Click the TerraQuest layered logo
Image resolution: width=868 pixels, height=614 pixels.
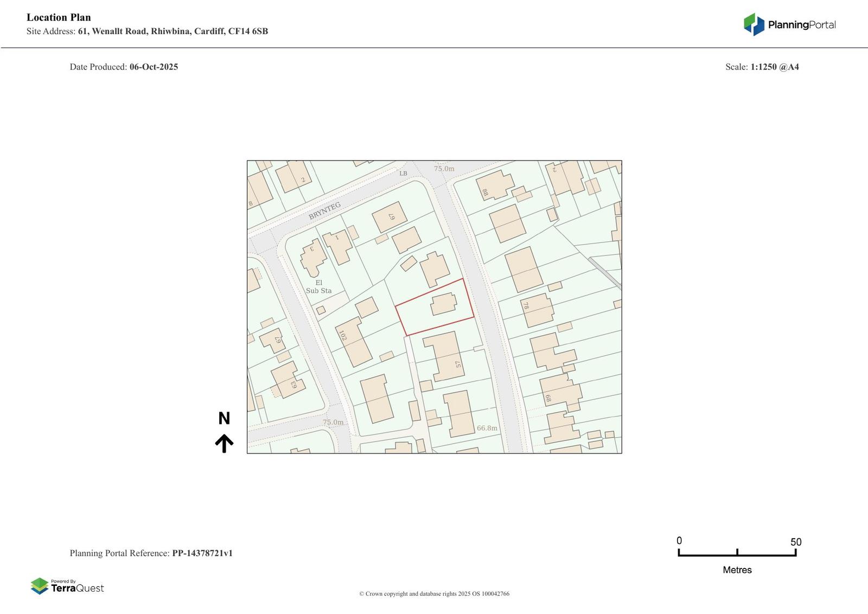tap(40, 586)
